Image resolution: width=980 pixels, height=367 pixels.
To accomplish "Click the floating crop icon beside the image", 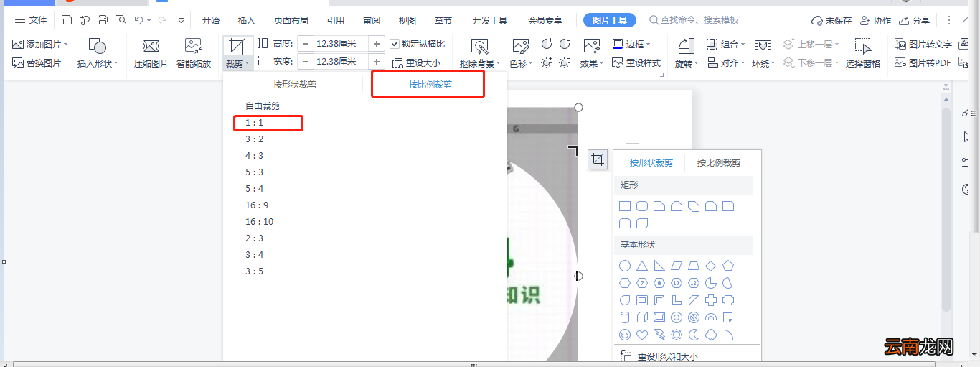I will [x=598, y=159].
